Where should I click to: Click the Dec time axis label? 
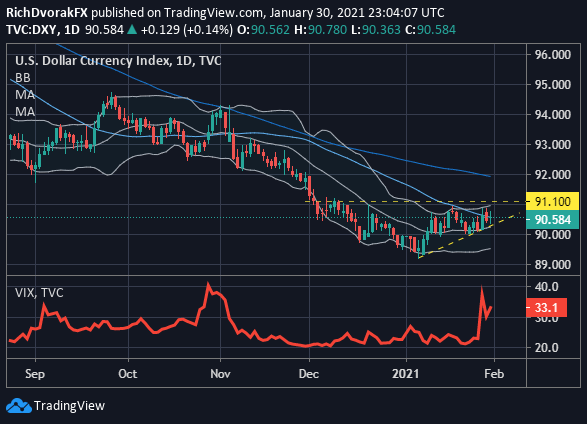click(309, 374)
